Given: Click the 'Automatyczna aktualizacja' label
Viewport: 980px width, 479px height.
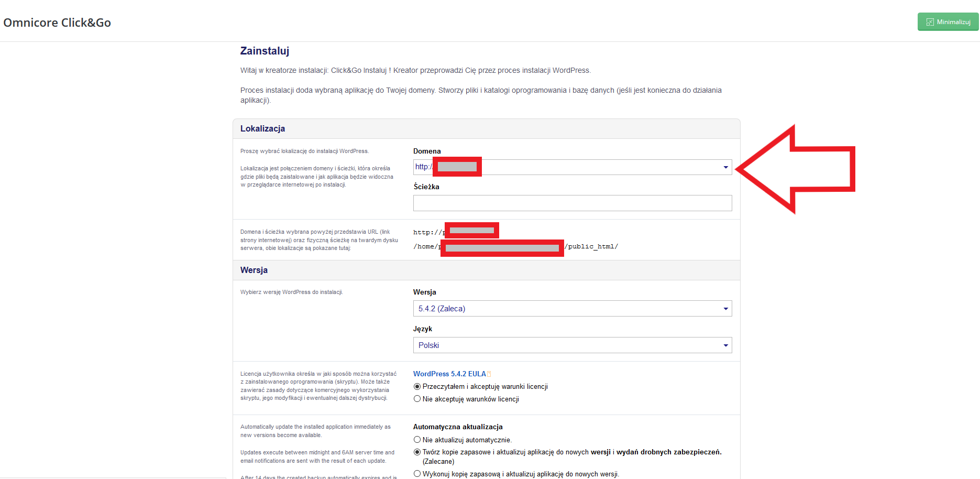Looking at the screenshot, I should coord(458,427).
